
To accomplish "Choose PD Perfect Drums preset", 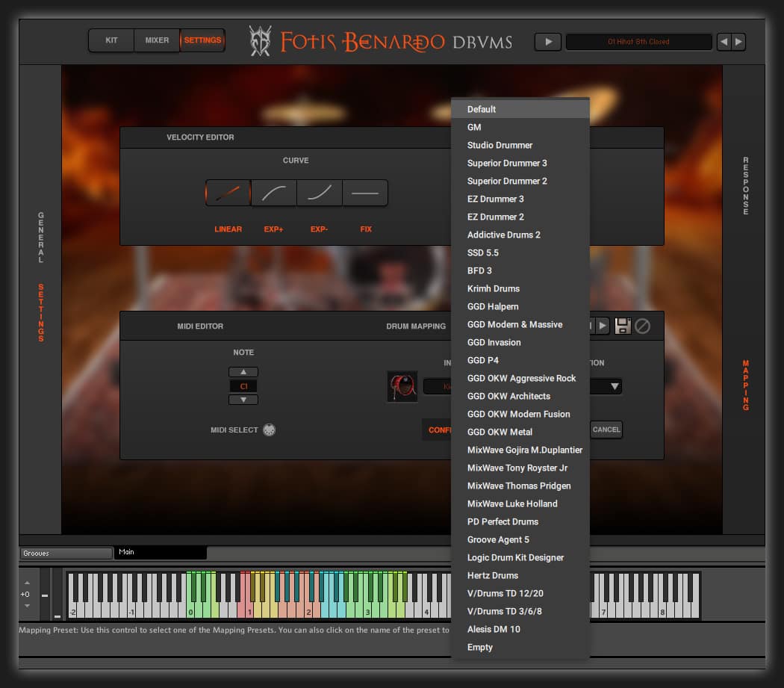I will click(x=520, y=522).
